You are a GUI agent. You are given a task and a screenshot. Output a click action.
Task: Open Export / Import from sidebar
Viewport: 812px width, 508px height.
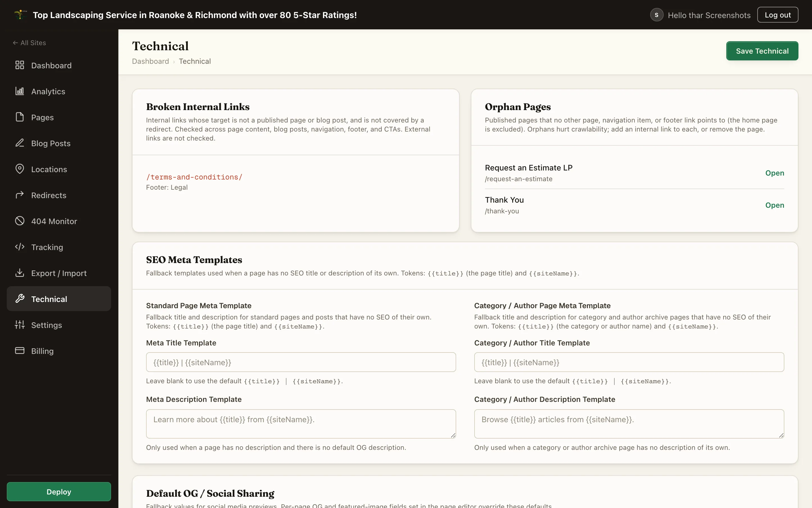click(59, 273)
